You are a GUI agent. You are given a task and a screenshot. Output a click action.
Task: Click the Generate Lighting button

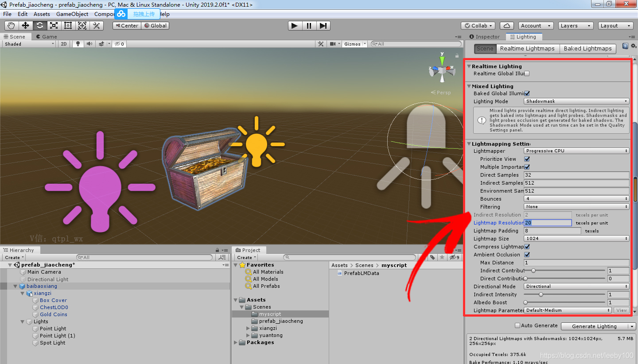(594, 326)
